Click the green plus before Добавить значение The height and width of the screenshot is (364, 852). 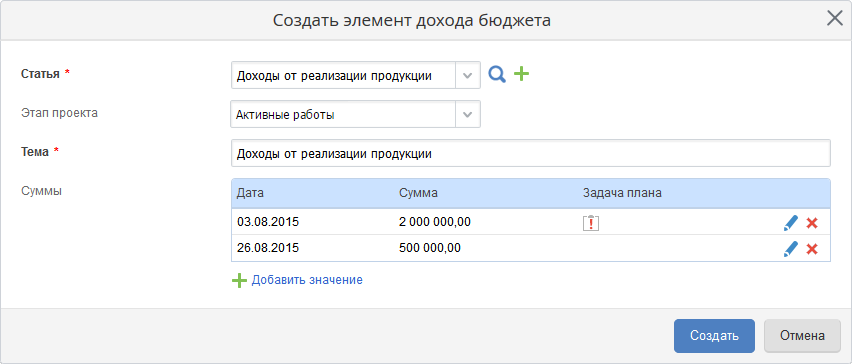(x=239, y=281)
